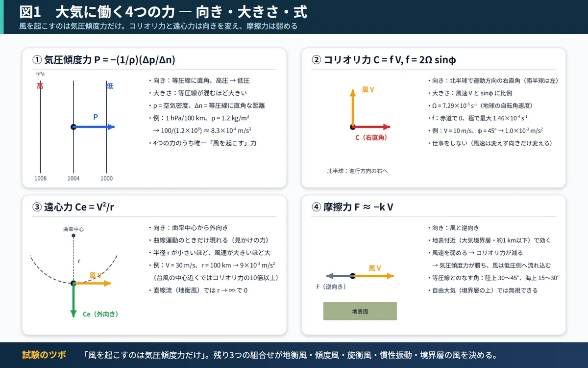The height and width of the screenshot is (368, 588).
Task: Click the green "Ce（外向き）" label
Action: (x=100, y=314)
